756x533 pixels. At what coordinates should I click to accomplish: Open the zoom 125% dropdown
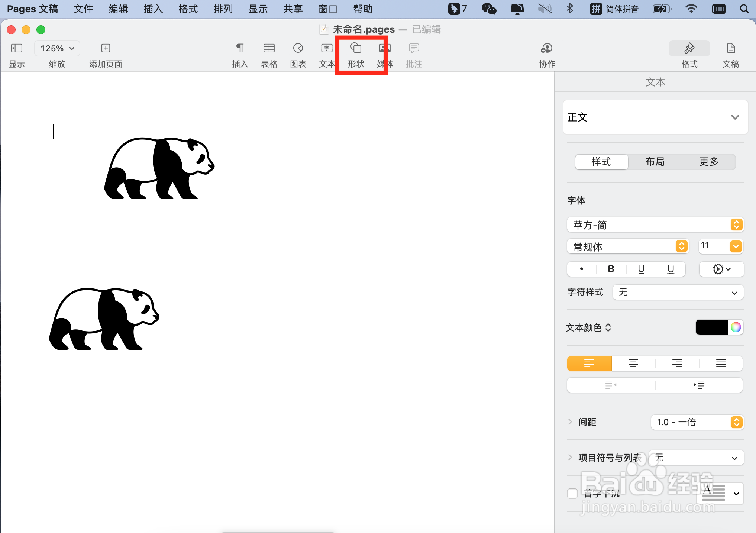57,49
